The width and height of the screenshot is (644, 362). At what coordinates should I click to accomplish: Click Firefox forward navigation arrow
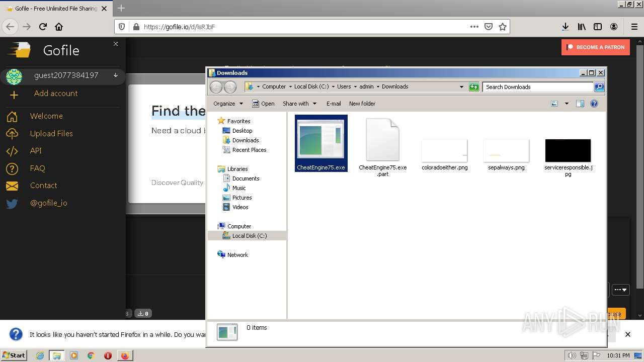pyautogui.click(x=27, y=27)
